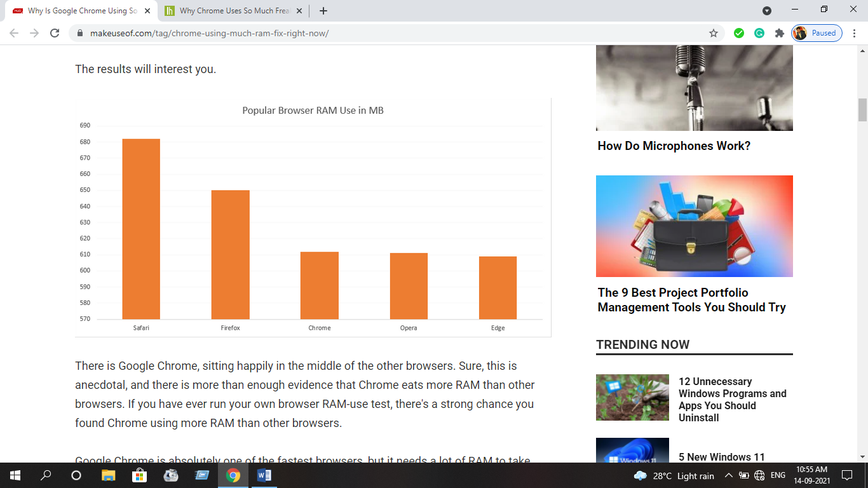868x488 pixels.
Task: Close the 'Why Chrome Uses So Much' tab
Action: 299,11
